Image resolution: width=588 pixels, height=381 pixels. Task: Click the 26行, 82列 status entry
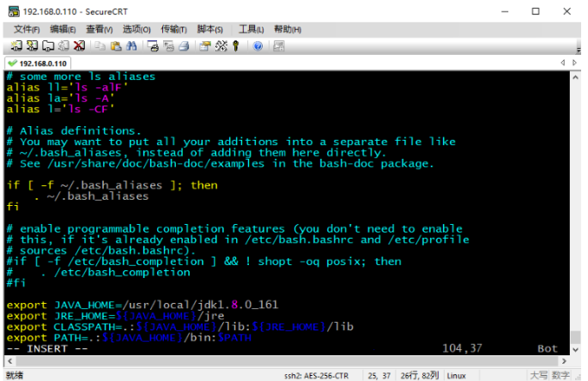point(420,375)
